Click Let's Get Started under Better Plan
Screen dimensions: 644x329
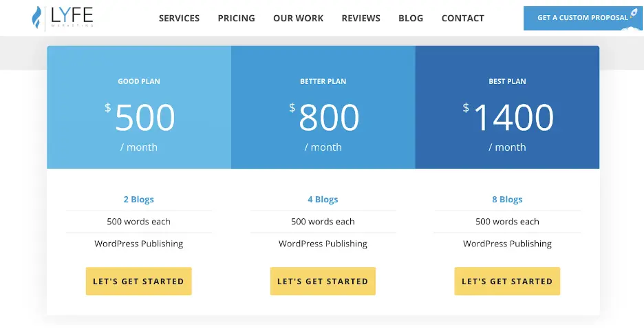tap(323, 282)
